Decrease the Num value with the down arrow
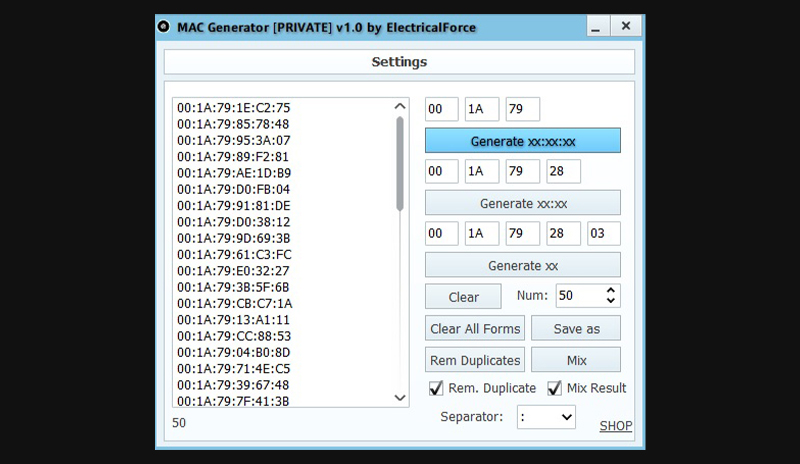The width and height of the screenshot is (800, 464). tap(611, 302)
